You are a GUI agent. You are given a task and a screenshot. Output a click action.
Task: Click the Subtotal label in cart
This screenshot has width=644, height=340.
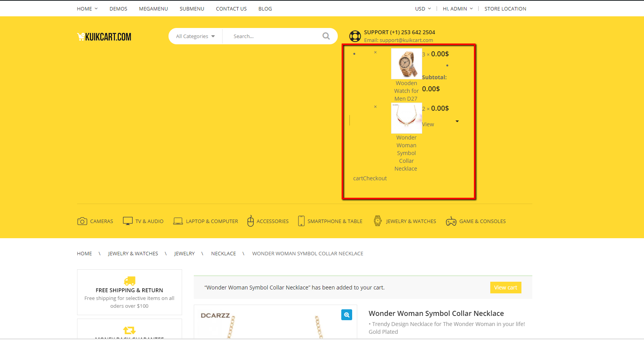click(434, 77)
